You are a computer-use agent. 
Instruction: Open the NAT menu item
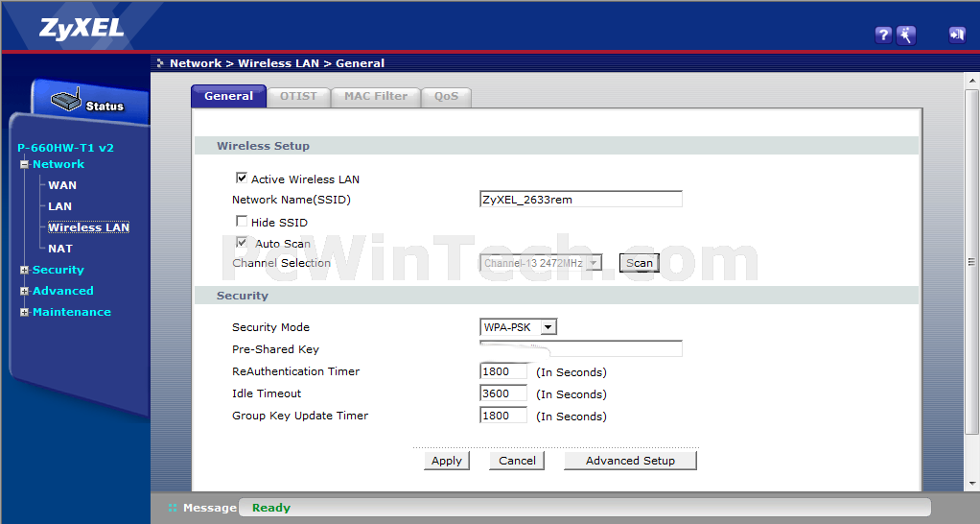point(60,249)
